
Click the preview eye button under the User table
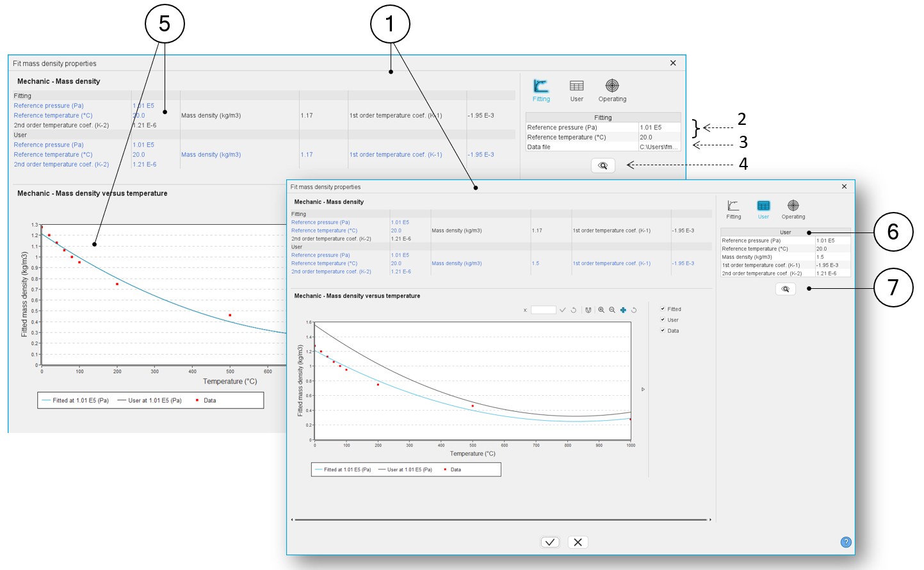(786, 289)
